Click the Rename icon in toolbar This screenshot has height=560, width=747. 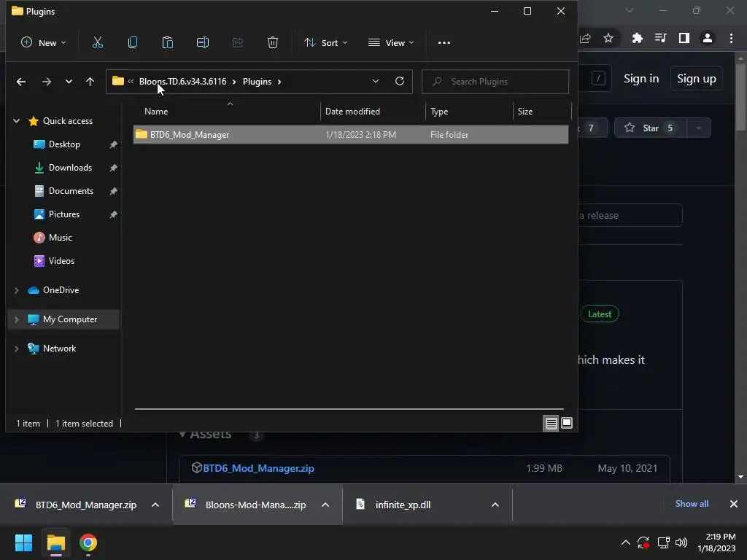pos(203,43)
